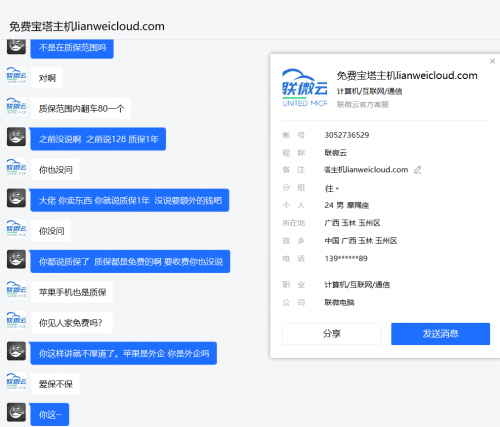Click the signature 联微云官方客服

[363, 105]
